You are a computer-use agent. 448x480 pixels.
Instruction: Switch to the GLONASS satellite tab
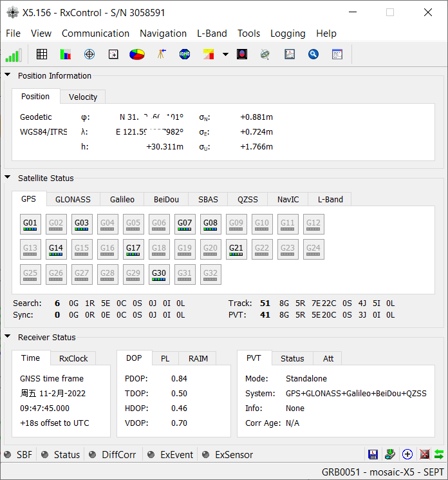73,200
